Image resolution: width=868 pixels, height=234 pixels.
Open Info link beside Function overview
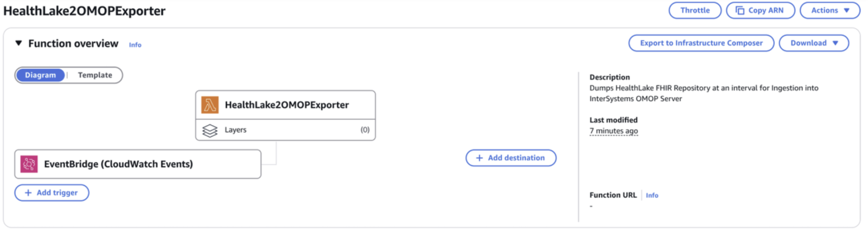[135, 45]
